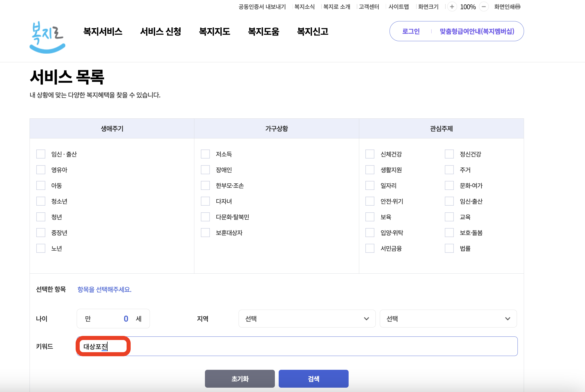Click the 초기화 reset button
585x392 pixels.
240,378
